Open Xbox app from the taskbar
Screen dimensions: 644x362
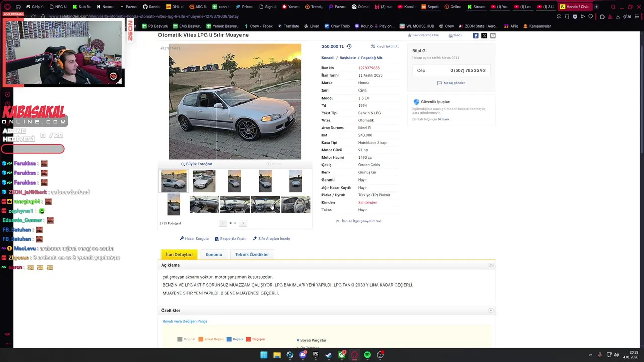coord(342,355)
